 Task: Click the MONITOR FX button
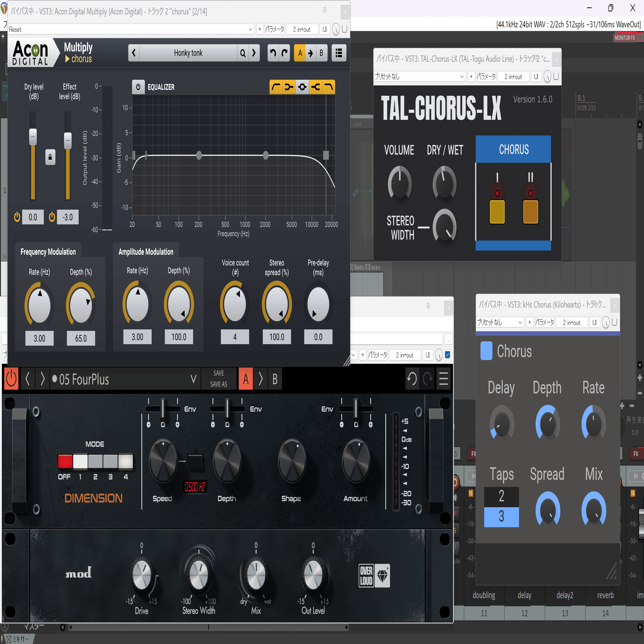pos(625,38)
